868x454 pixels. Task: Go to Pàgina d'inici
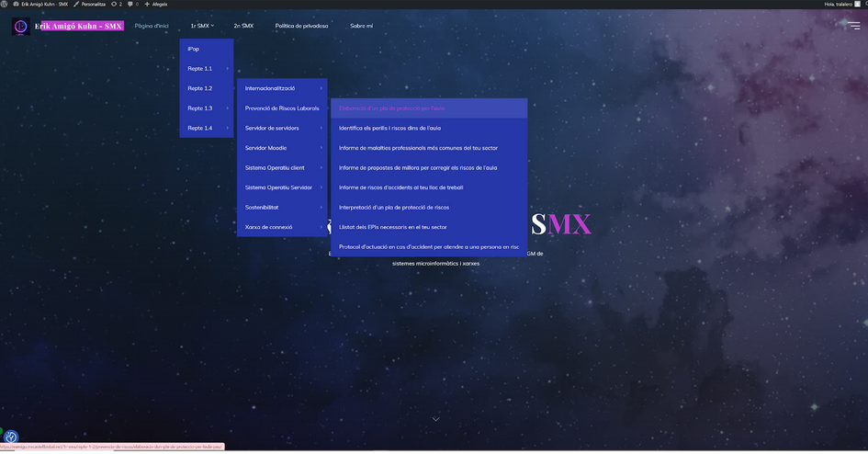pos(152,26)
